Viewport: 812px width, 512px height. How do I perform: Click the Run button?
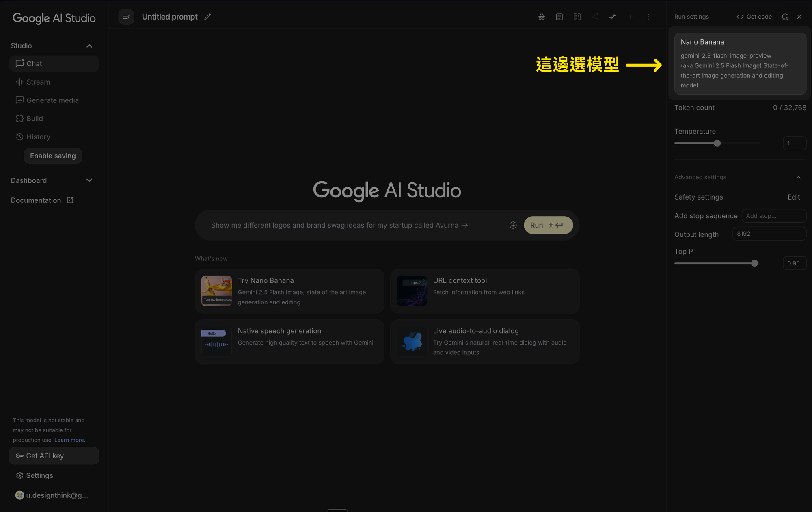click(x=548, y=225)
